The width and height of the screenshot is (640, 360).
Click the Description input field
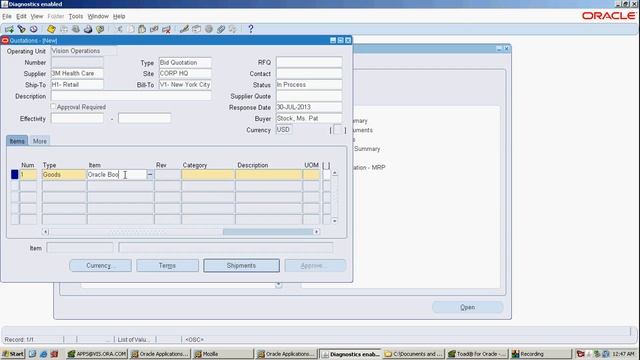(x=131, y=96)
